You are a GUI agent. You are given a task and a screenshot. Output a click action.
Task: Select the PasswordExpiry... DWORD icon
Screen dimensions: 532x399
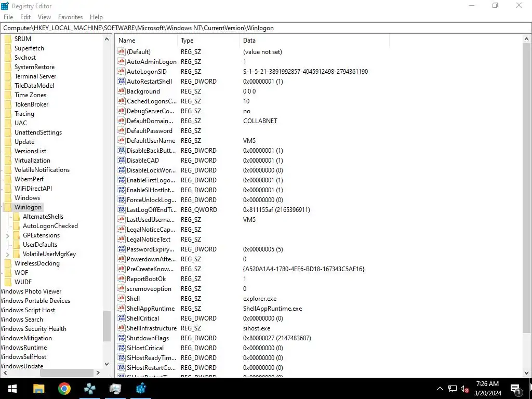coord(122,249)
